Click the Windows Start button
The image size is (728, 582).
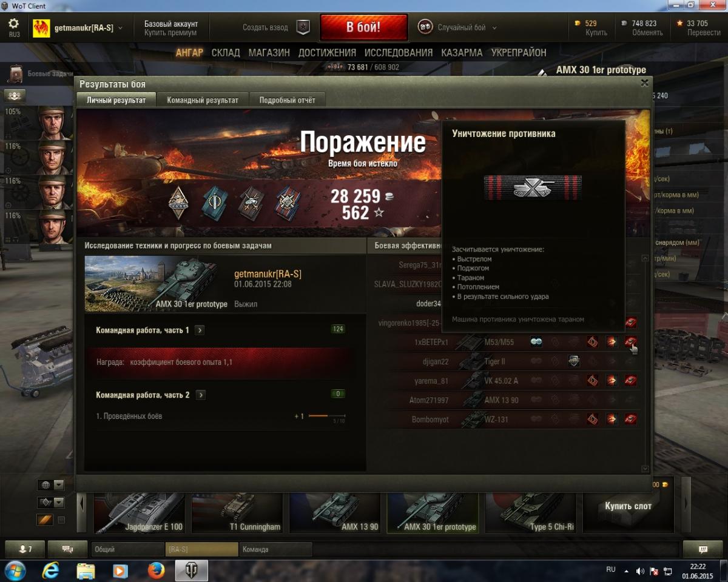15,570
